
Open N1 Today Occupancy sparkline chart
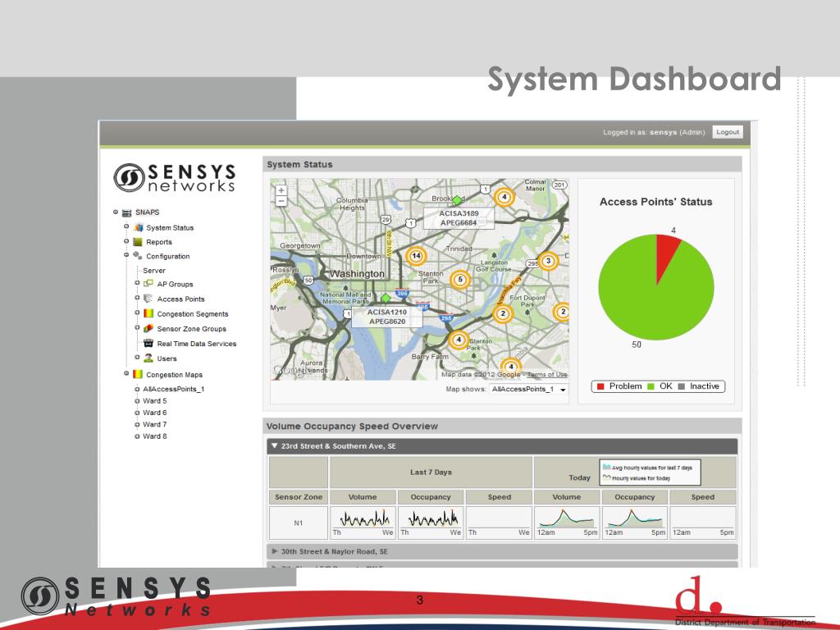(635, 523)
